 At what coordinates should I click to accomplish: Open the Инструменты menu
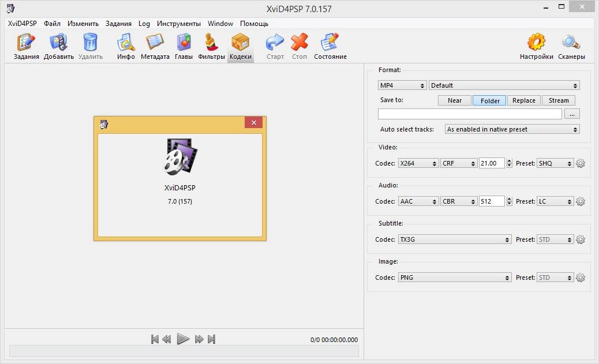[x=178, y=23]
